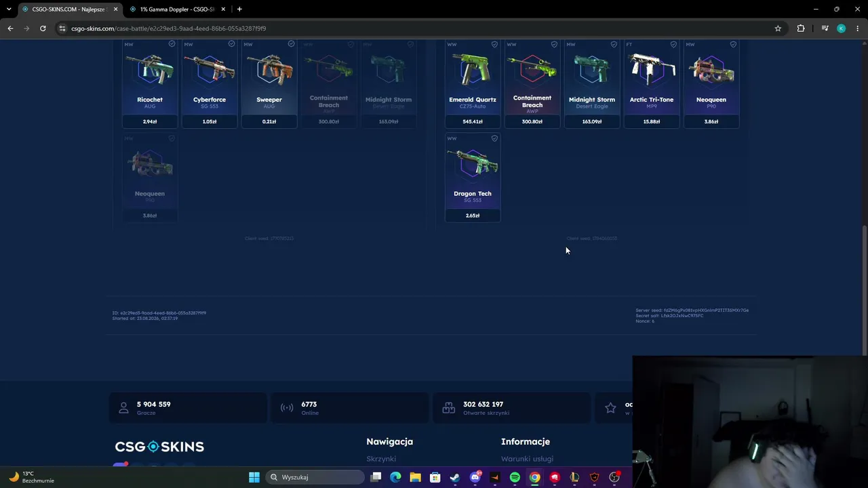Select the Ricochet AUG skin image
This screenshot has width=868, height=488.
[x=150, y=69]
